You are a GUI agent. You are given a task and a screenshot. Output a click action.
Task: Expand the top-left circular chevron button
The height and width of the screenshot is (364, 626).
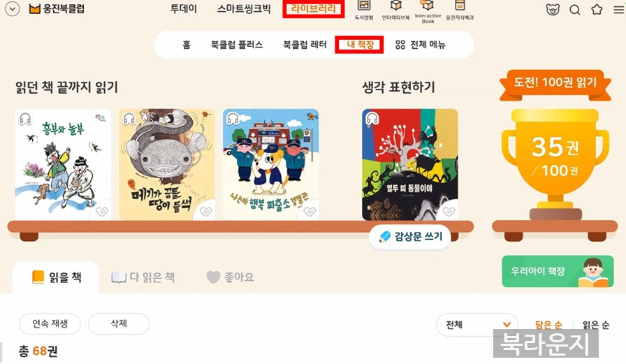(x=13, y=9)
